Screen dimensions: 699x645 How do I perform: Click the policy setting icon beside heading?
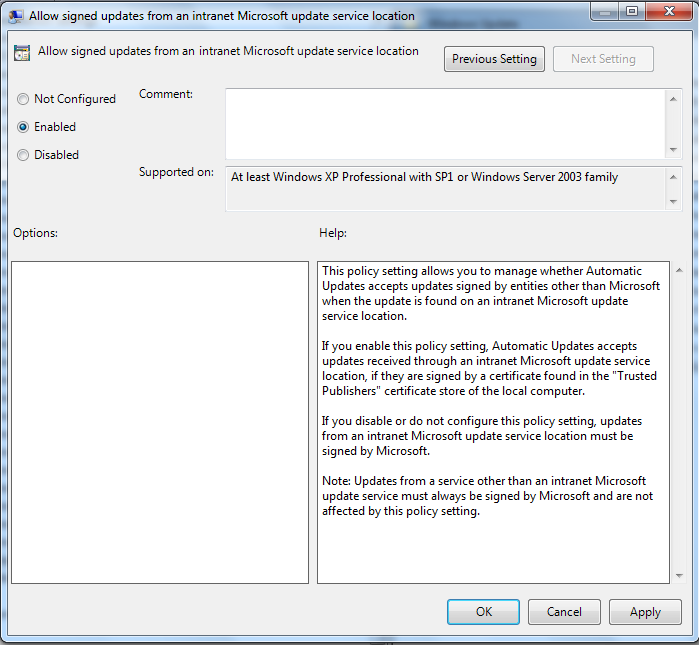pyautogui.click(x=22, y=53)
